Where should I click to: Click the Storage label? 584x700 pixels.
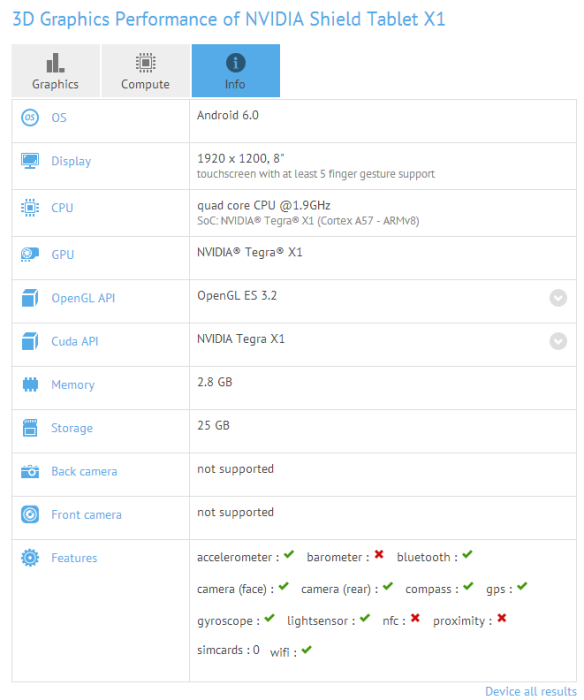click(x=72, y=428)
